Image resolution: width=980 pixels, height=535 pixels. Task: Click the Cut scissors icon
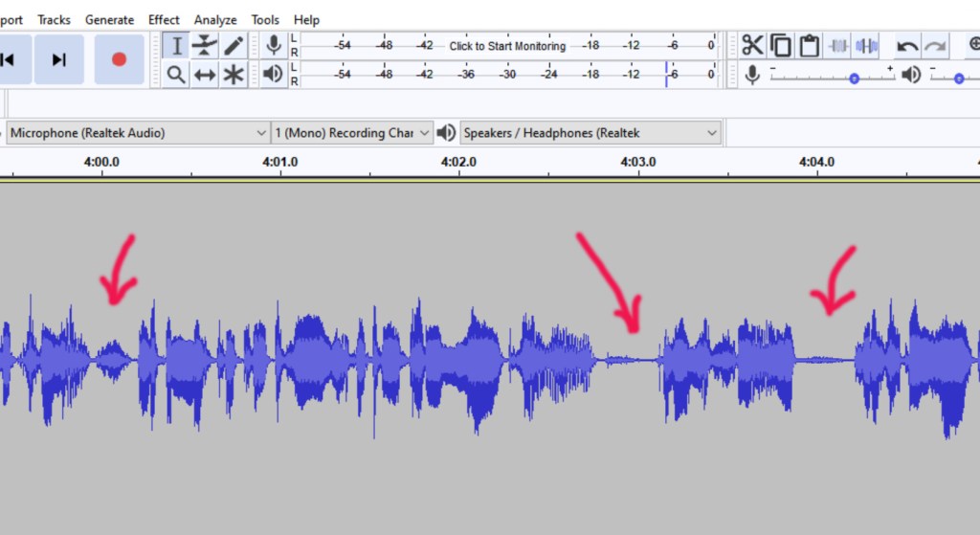(752, 45)
